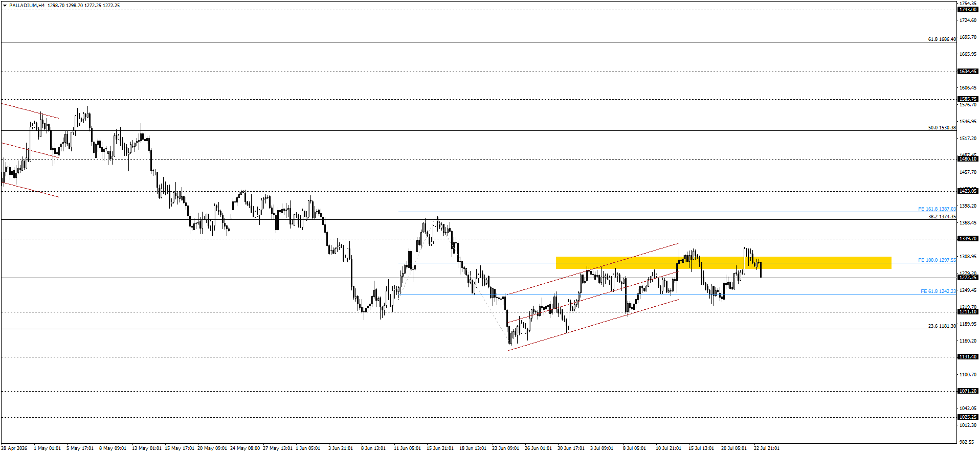The width and height of the screenshot is (980, 454).
Task: Click the 1131.40 dashed level price tag
Action: click(x=968, y=357)
